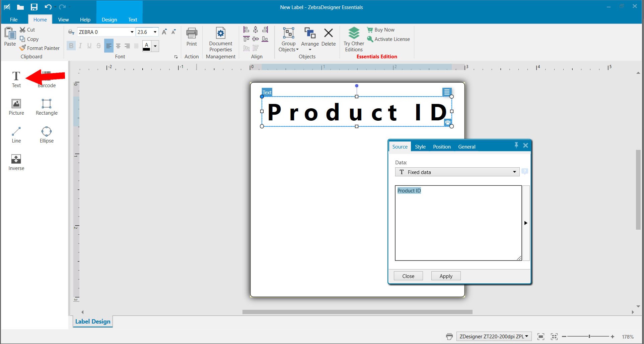The image size is (644, 344).
Task: Click the Product ID text input area
Action: click(x=458, y=223)
